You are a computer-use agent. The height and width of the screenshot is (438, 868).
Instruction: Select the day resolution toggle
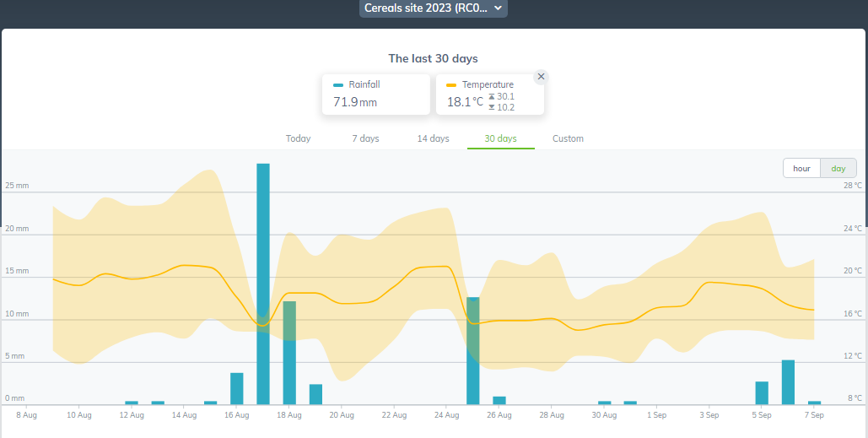[838, 168]
